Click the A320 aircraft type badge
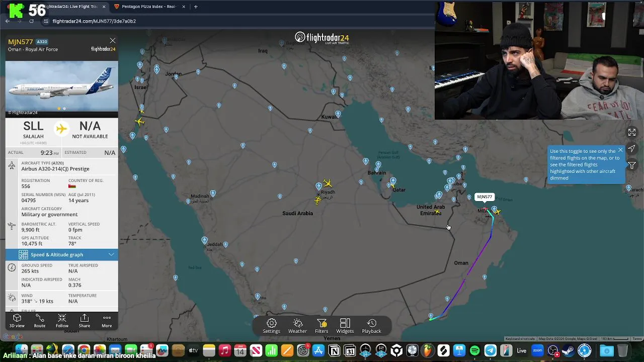This screenshot has width=644, height=362. [42, 42]
